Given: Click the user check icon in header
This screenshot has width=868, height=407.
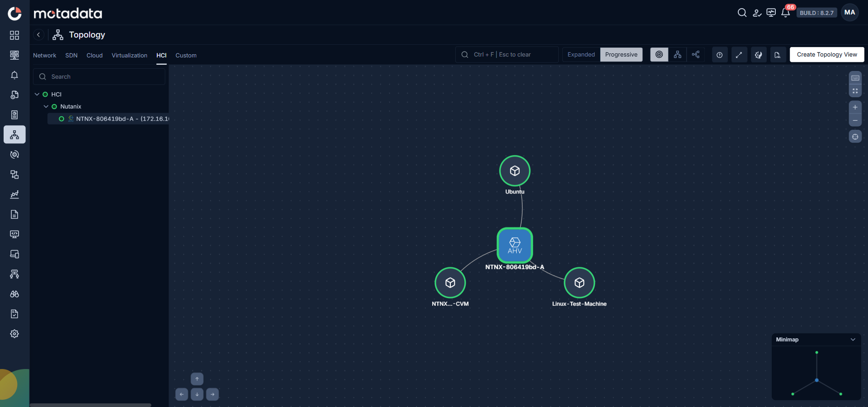Looking at the screenshot, I should pyautogui.click(x=757, y=13).
